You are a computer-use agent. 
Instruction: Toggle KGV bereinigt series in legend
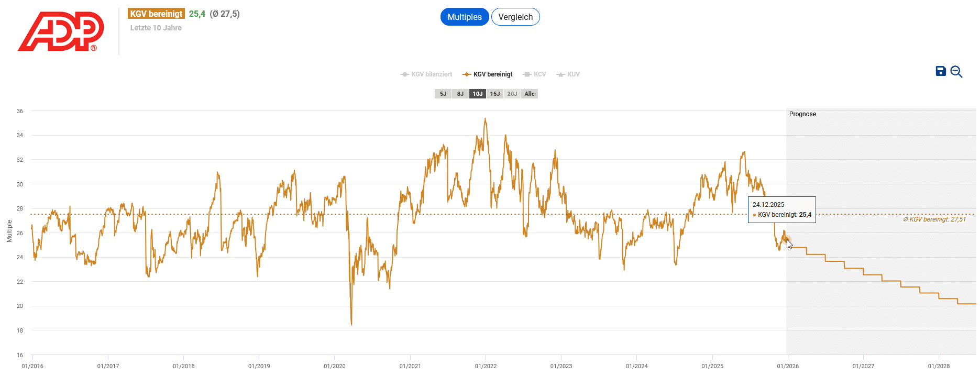pyautogui.click(x=488, y=74)
